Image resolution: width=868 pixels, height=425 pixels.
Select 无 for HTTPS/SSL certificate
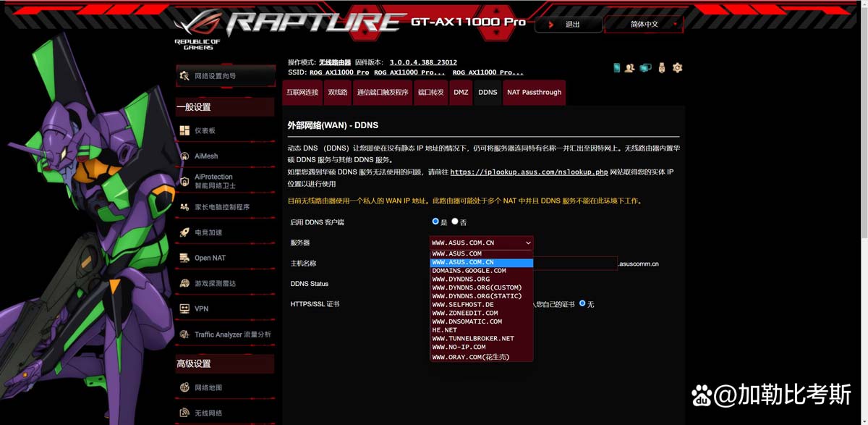coord(582,304)
